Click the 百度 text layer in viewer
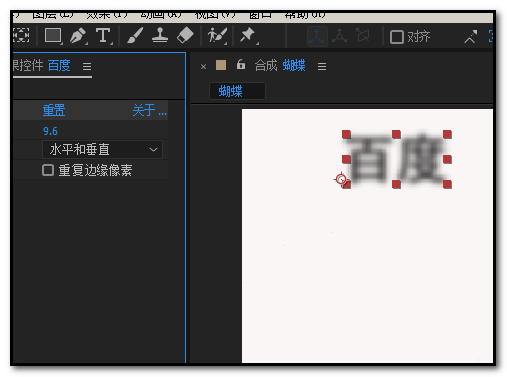 click(x=397, y=159)
